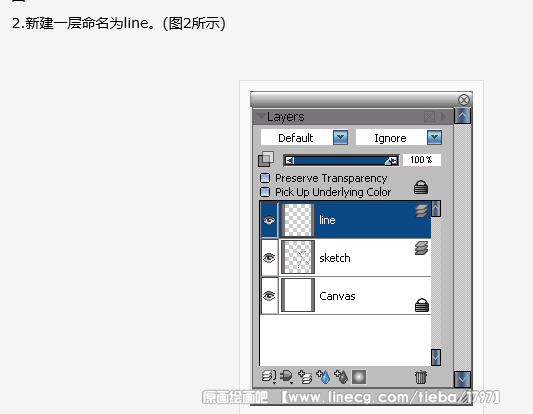Close the palette with circled X
The height and width of the screenshot is (414, 533).
coord(464,100)
